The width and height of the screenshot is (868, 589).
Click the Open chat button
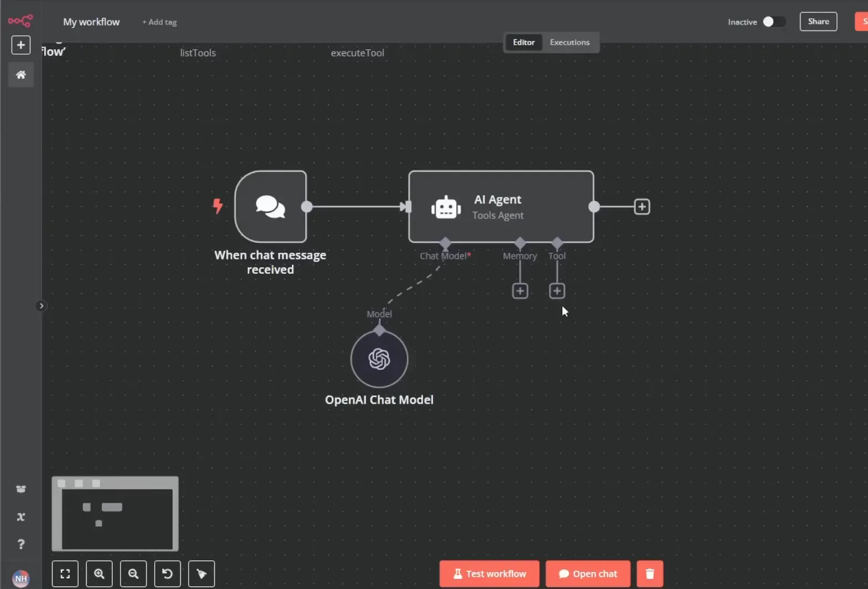(588, 574)
